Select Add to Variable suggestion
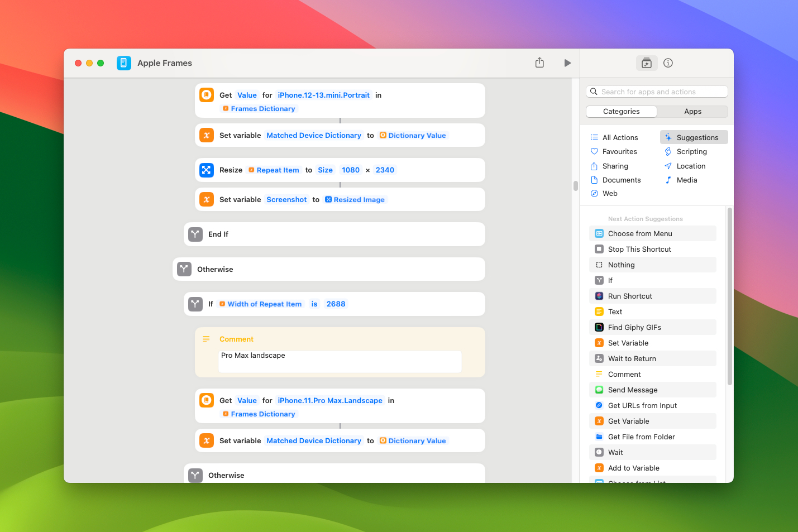798x532 pixels. (653, 468)
